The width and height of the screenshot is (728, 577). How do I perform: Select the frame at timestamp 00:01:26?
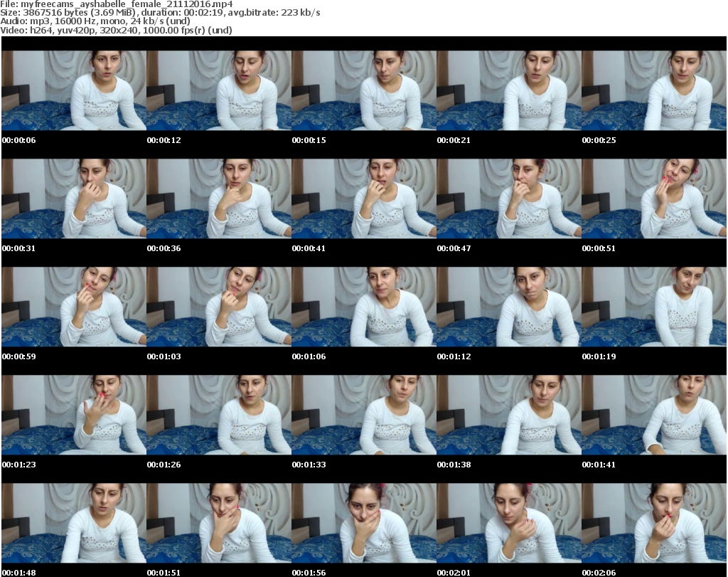219,415
